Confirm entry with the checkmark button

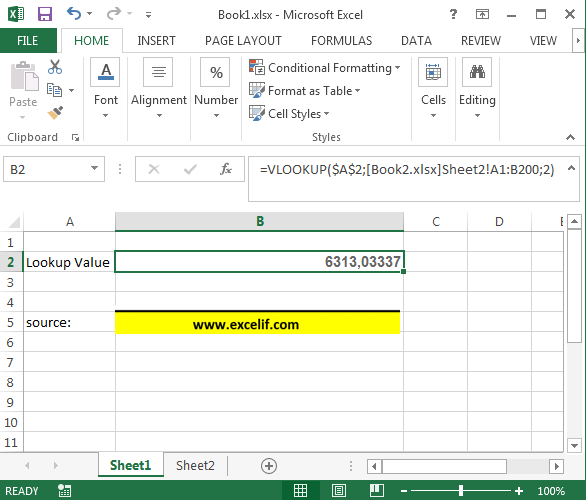[190, 169]
